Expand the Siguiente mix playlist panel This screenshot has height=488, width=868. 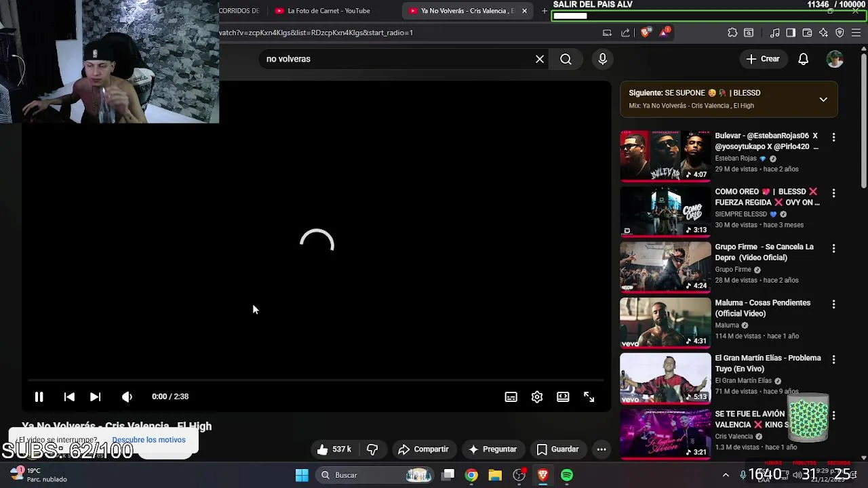coord(823,99)
